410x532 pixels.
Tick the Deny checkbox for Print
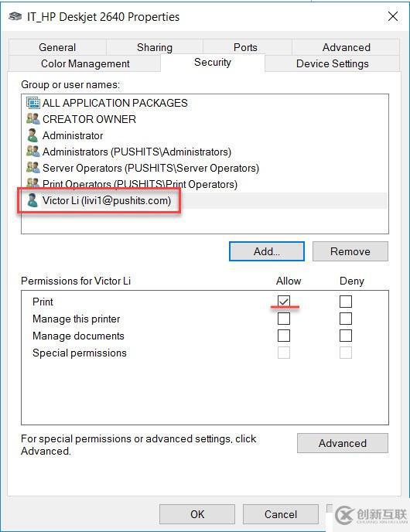click(x=346, y=301)
